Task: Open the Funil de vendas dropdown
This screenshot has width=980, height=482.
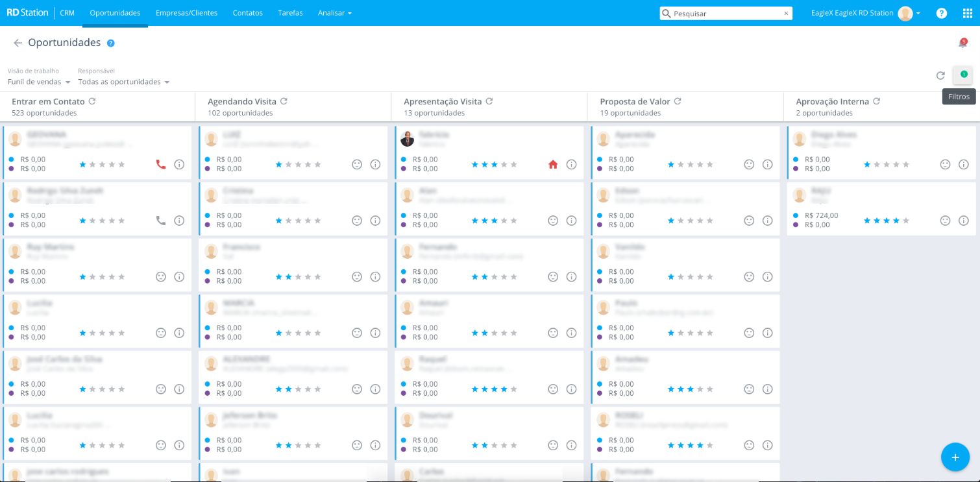Action: (x=39, y=82)
